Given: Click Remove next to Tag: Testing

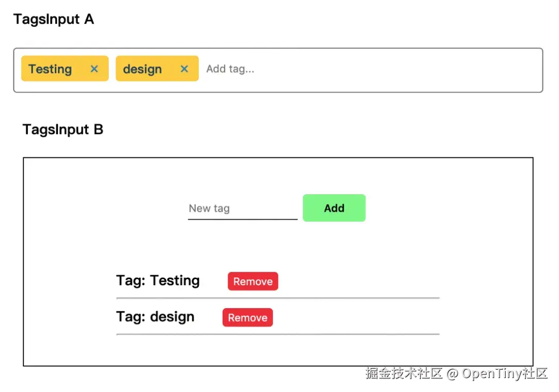Looking at the screenshot, I should pyautogui.click(x=253, y=281).
